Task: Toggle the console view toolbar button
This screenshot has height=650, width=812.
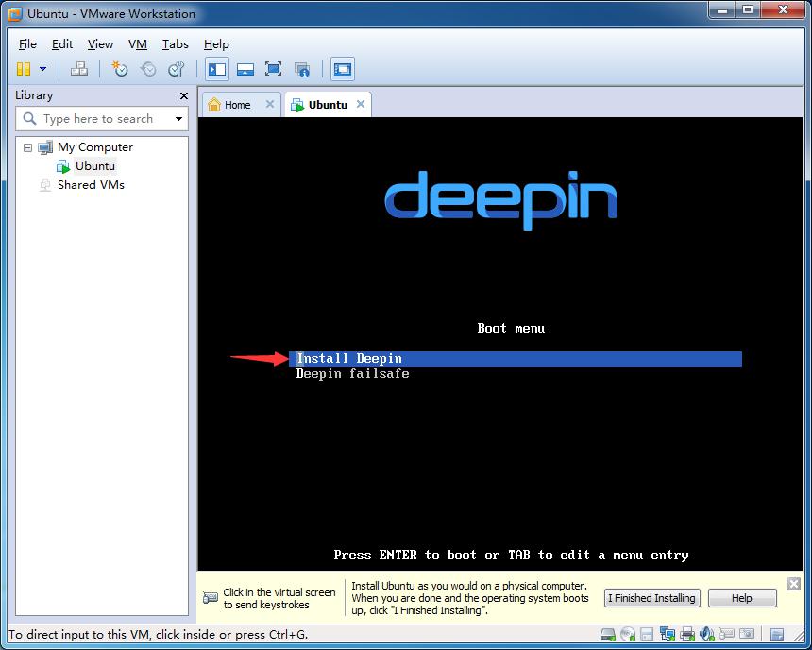Action: coord(343,69)
